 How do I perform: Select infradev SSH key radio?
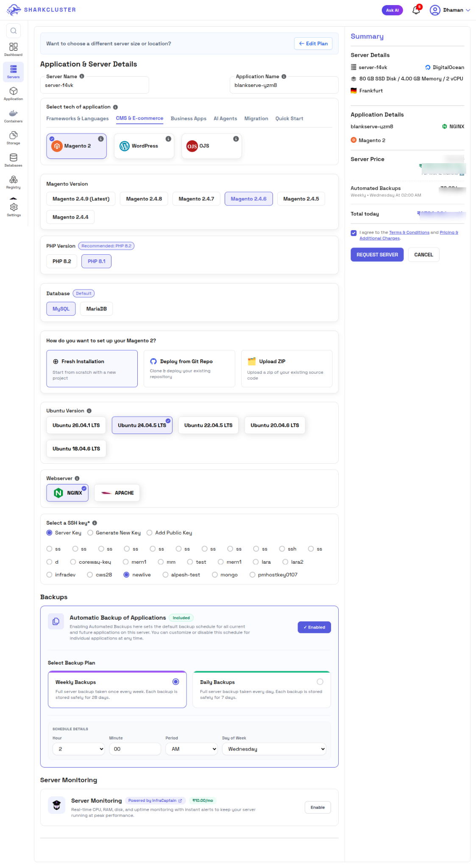tap(49, 575)
